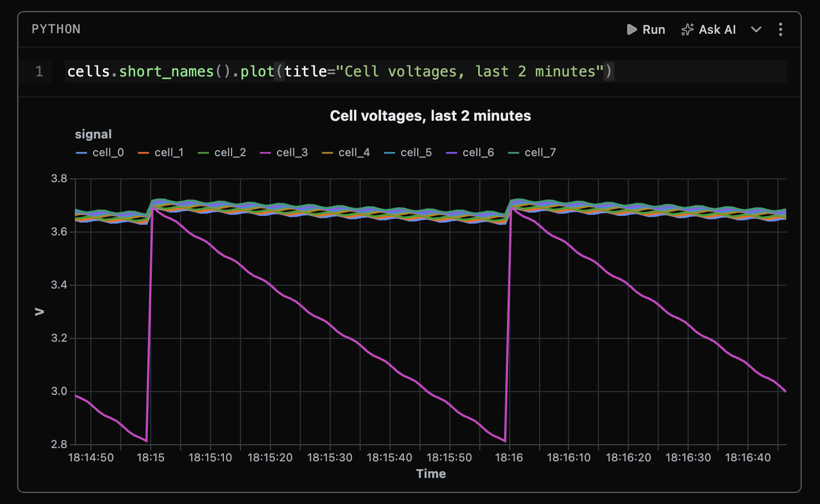Toggle cell_4 series in legend
The image size is (820, 504).
pyautogui.click(x=346, y=152)
